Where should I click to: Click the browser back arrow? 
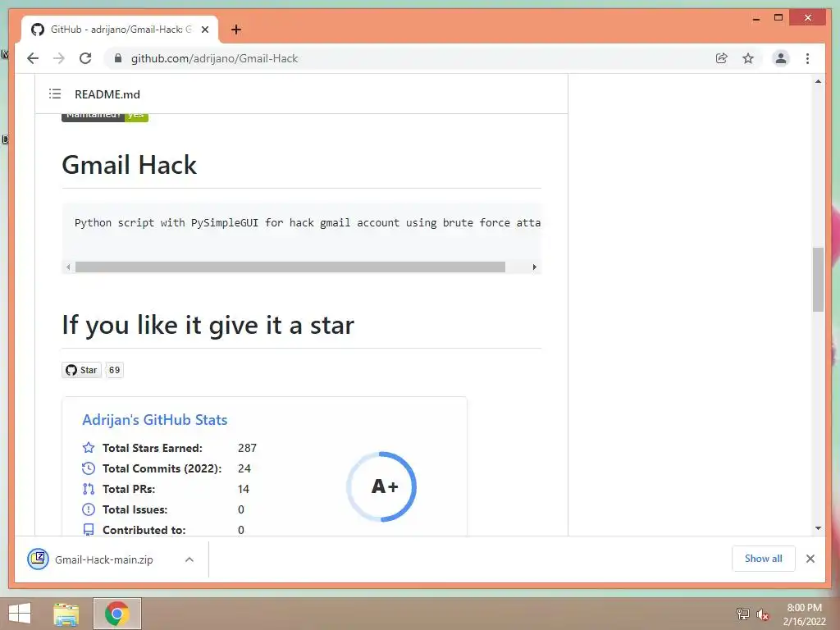pos(33,58)
